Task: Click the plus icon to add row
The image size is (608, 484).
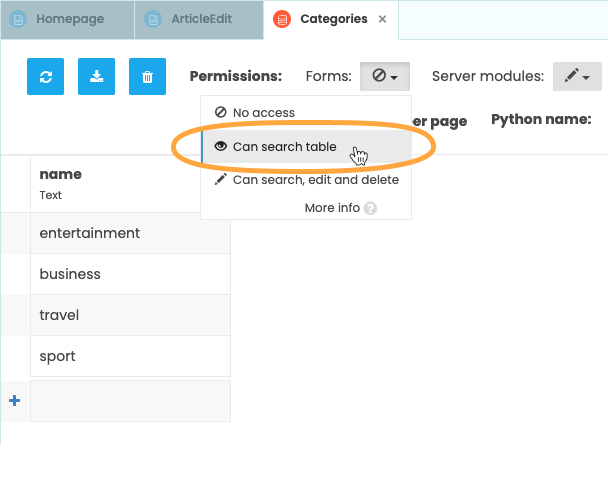Action: pos(14,401)
